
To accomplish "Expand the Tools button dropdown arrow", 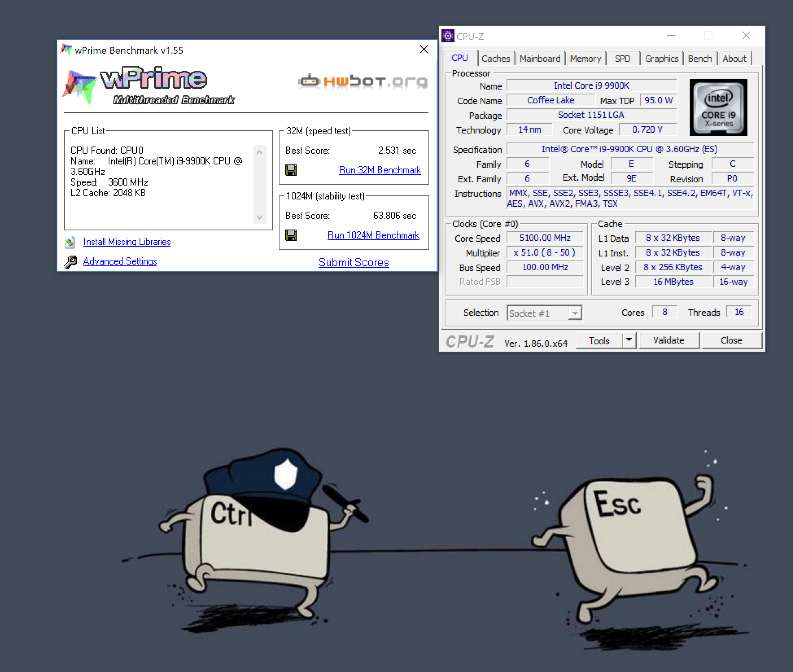I will coord(629,340).
